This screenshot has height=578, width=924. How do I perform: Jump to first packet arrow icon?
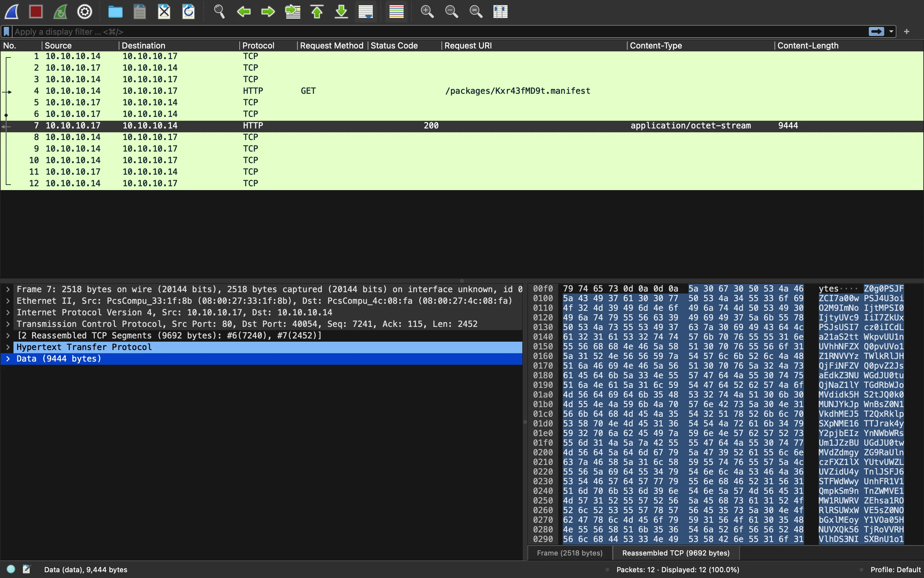click(x=317, y=12)
